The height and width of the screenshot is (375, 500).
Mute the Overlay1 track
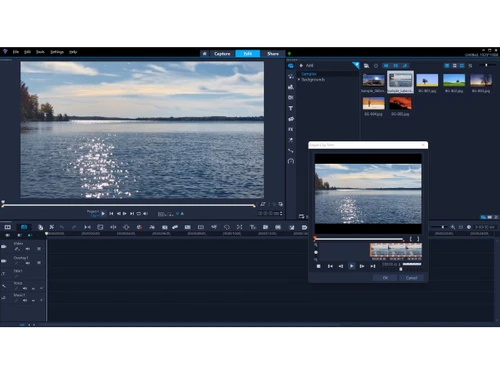point(28,263)
